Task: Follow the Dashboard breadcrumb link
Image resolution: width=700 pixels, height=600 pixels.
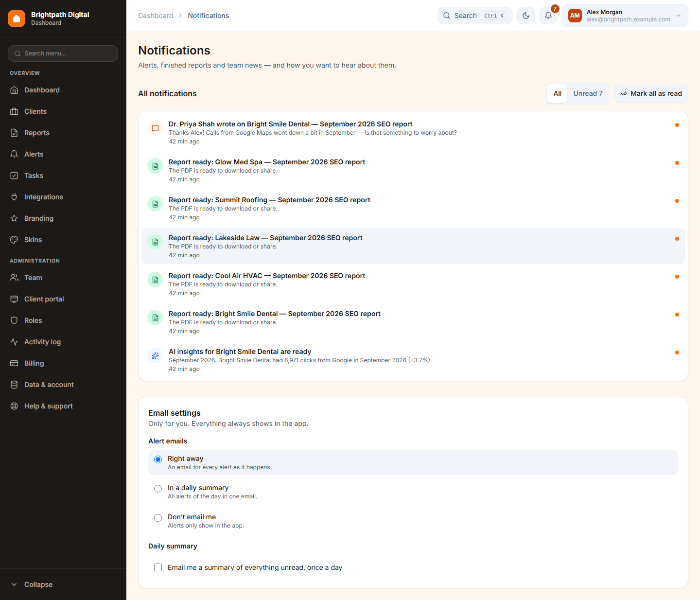Action: click(156, 16)
